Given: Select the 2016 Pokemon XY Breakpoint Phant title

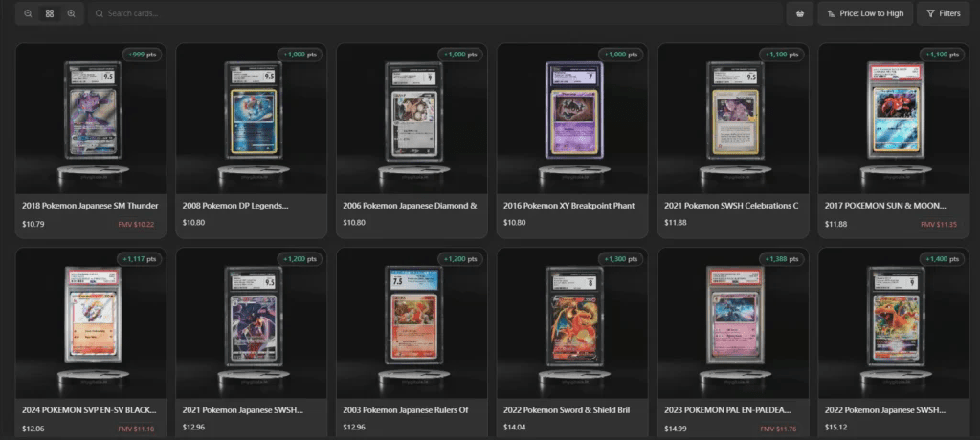Looking at the screenshot, I should tap(568, 206).
